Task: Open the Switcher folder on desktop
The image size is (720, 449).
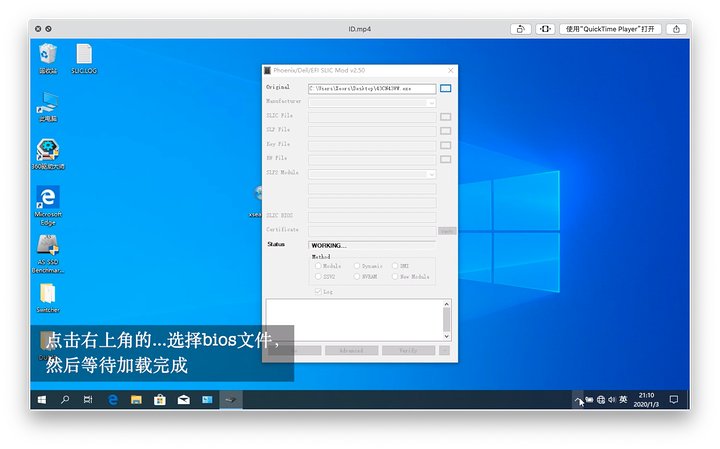Action: pyautogui.click(x=47, y=295)
